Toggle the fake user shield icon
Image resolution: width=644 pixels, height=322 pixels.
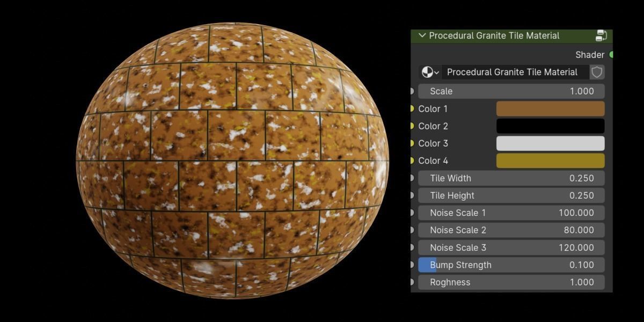pyautogui.click(x=597, y=72)
